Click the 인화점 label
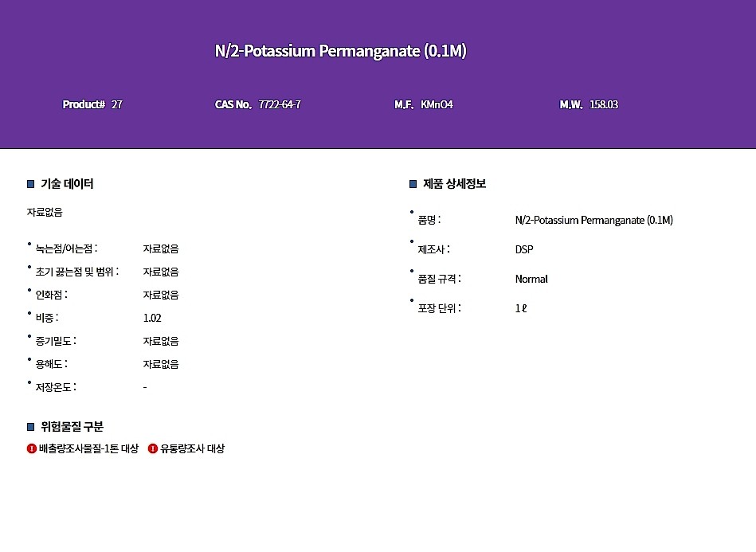 pos(52,295)
